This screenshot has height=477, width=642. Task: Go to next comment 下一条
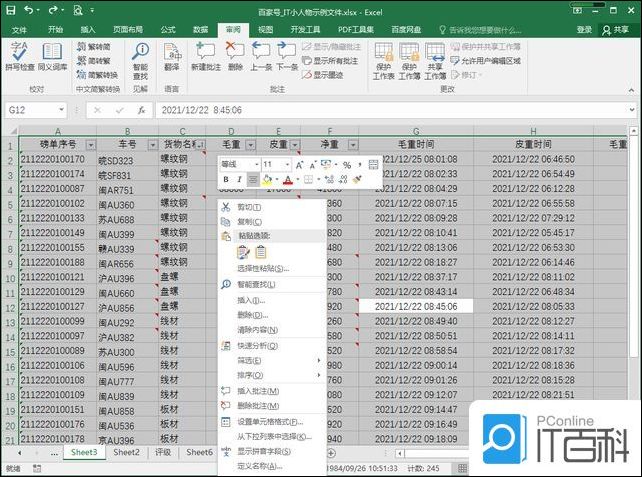[x=287, y=56]
